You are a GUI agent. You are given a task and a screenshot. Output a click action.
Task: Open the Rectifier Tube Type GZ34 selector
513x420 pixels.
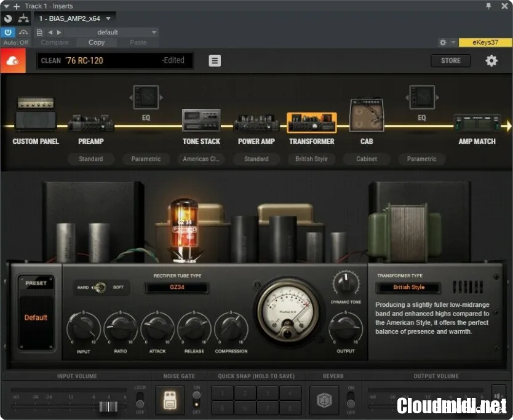click(177, 287)
